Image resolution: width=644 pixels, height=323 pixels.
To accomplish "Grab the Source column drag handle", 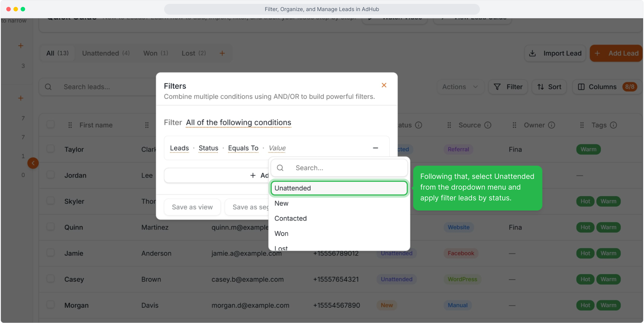I will (449, 125).
